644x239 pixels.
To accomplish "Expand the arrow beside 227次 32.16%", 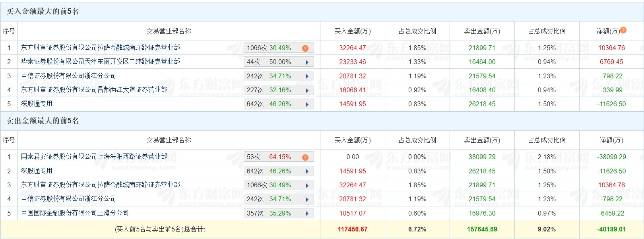I will tap(307, 90).
